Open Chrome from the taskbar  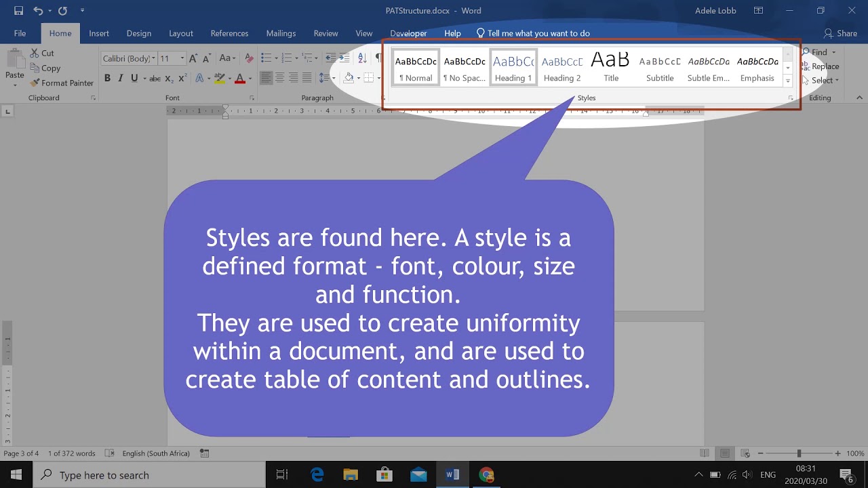pos(486,474)
